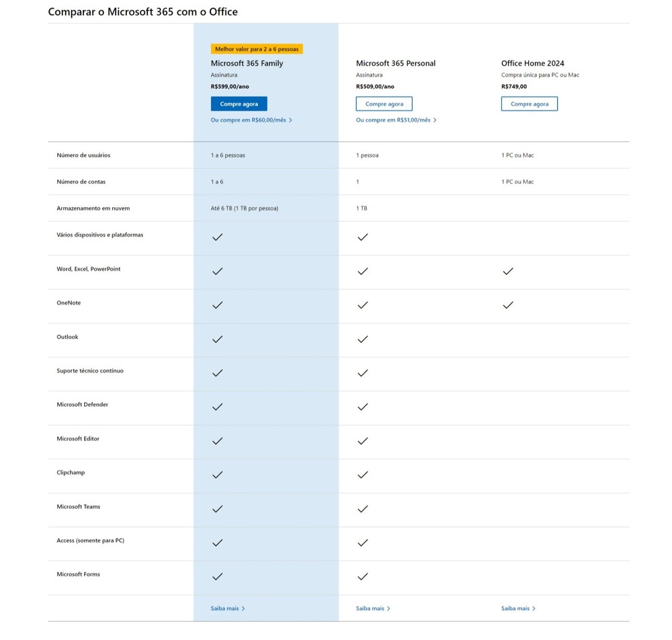Click Compre agora for Microsoft 365 Personal
Image resolution: width=672 pixels, height=640 pixels.
[x=384, y=104]
